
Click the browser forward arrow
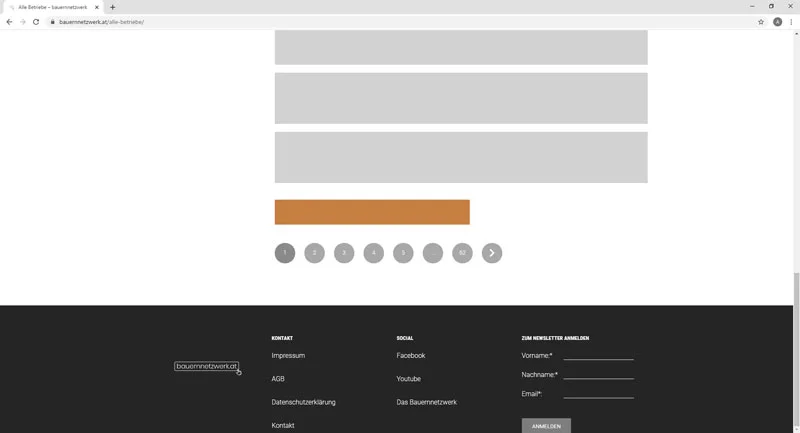point(22,22)
